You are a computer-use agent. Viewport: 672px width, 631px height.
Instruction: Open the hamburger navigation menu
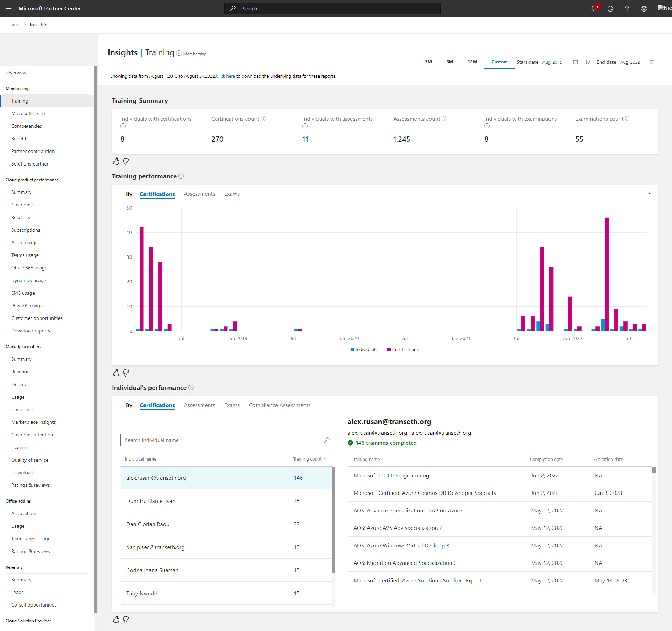[8, 8]
